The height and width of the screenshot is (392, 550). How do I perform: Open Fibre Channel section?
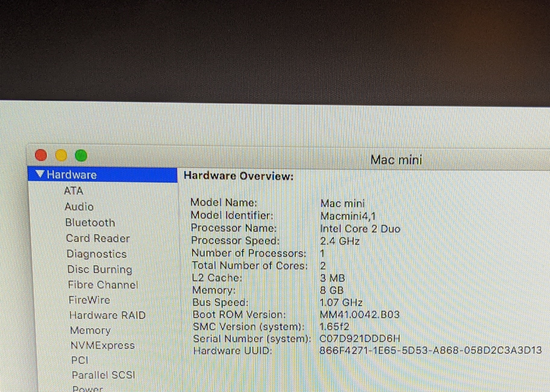click(103, 284)
